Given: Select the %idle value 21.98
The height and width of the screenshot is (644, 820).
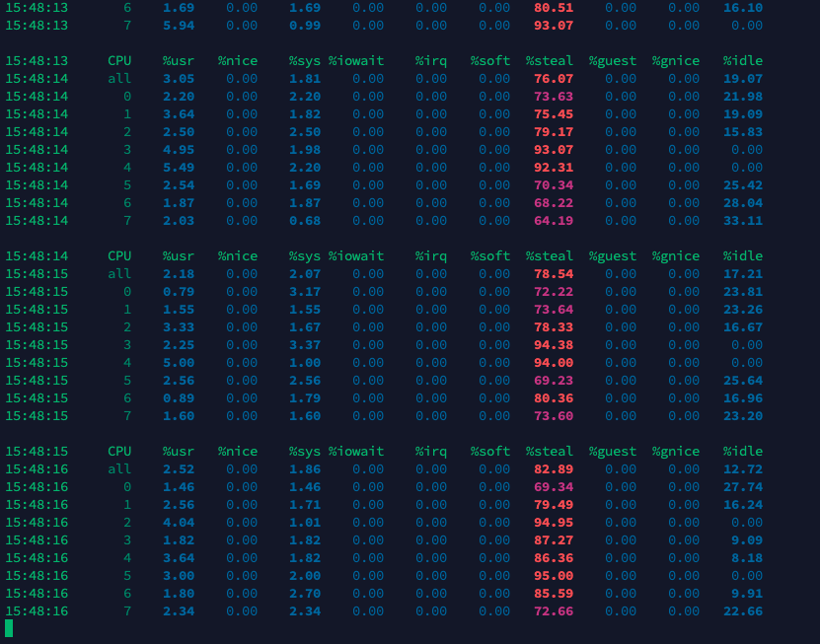Looking at the screenshot, I should pyautogui.click(x=743, y=97).
